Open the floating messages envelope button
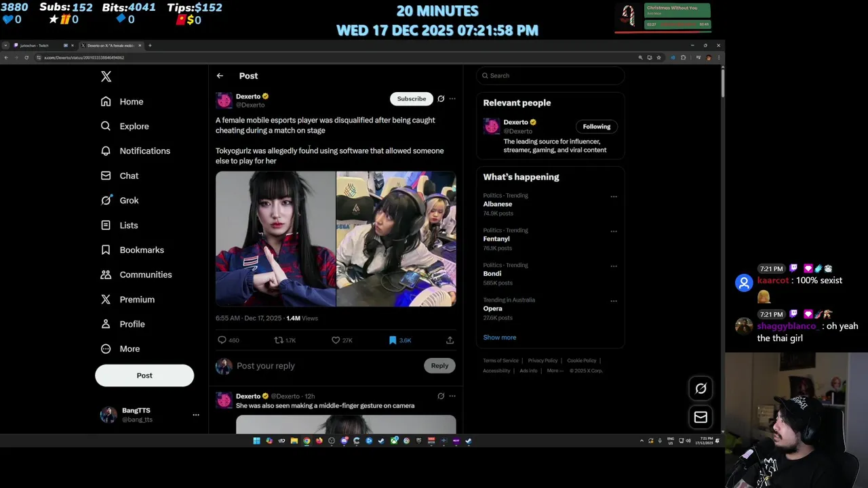Image resolution: width=868 pixels, height=488 pixels. coord(701,418)
